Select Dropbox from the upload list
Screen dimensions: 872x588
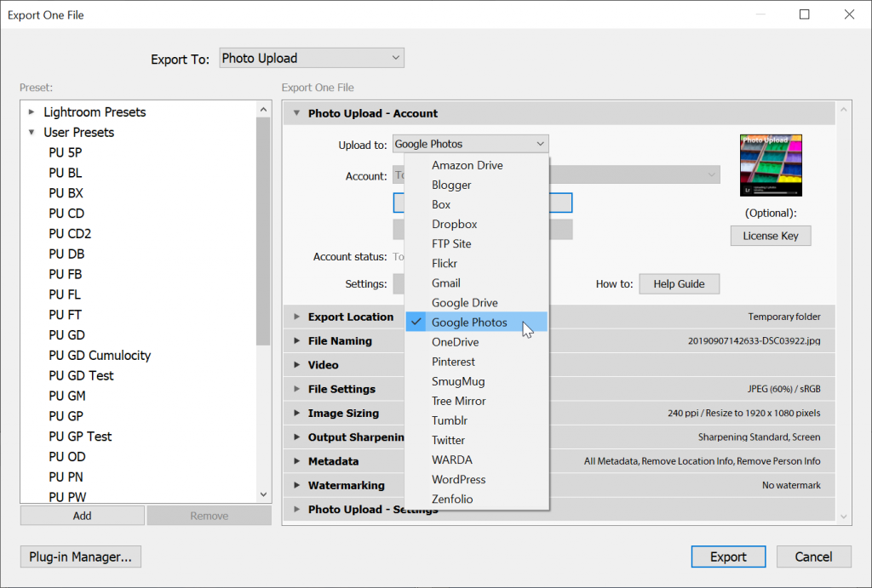coord(454,224)
